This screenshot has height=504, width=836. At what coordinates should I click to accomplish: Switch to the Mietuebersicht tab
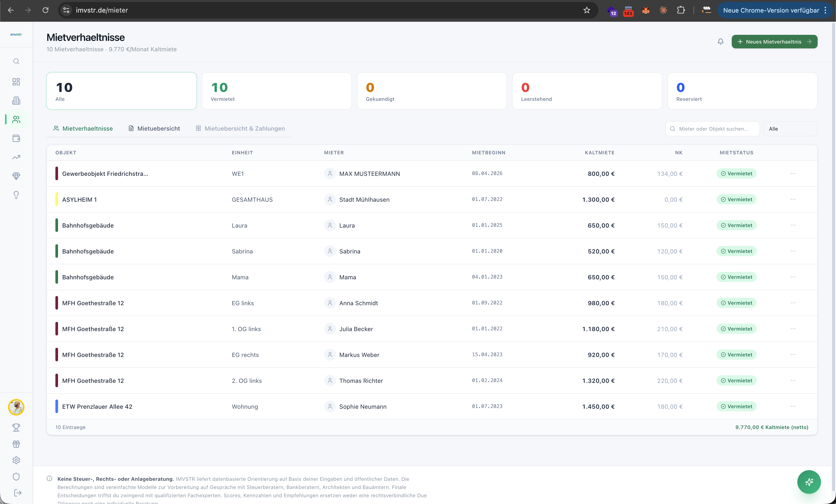click(x=154, y=129)
